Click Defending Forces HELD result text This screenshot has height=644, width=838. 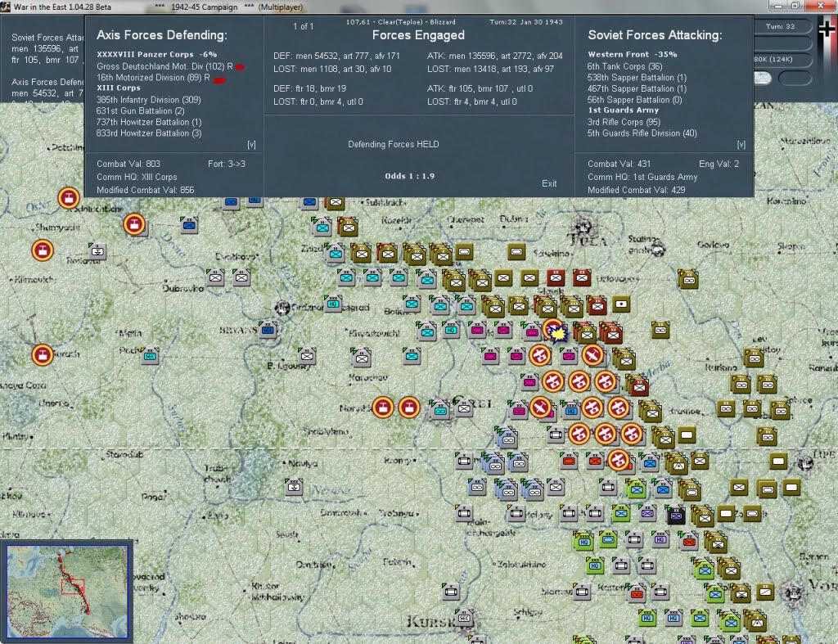pos(394,144)
